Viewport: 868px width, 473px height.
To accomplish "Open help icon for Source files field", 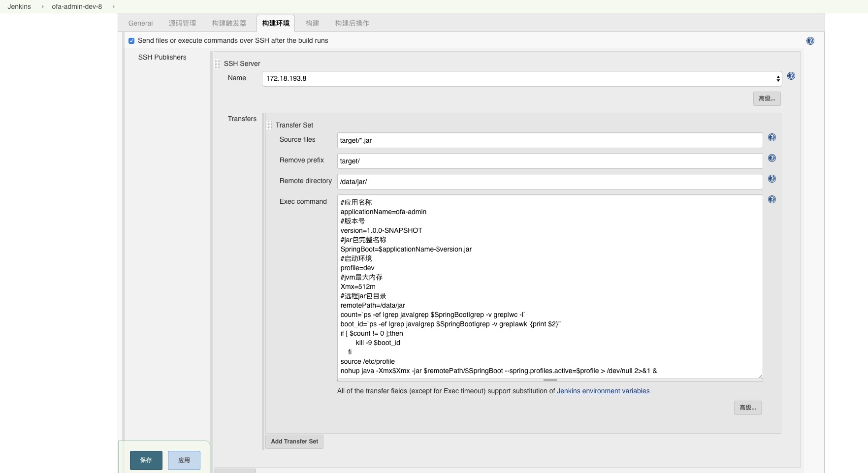I will (x=772, y=138).
